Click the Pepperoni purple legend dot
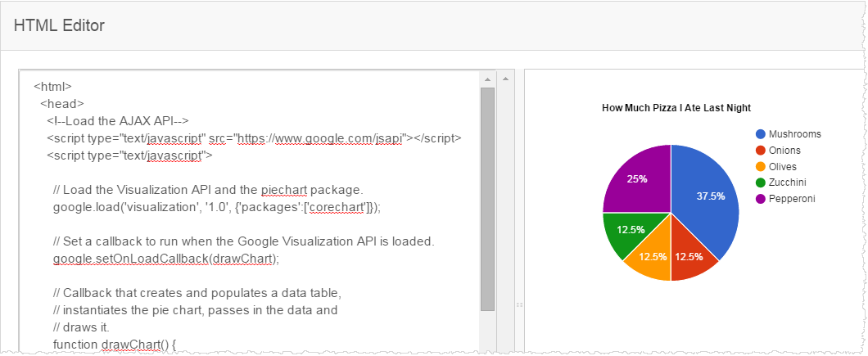The width and height of the screenshot is (868, 356). [x=761, y=199]
